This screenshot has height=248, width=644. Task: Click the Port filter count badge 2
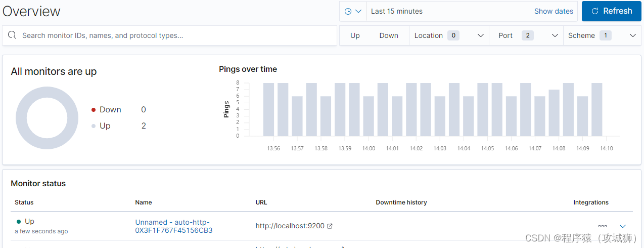pyautogui.click(x=527, y=35)
